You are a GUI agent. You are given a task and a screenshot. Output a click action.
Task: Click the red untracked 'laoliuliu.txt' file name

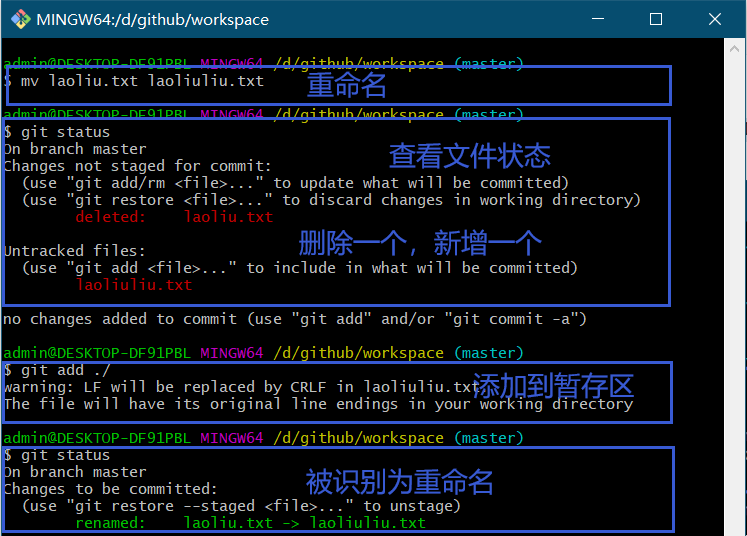[134, 285]
